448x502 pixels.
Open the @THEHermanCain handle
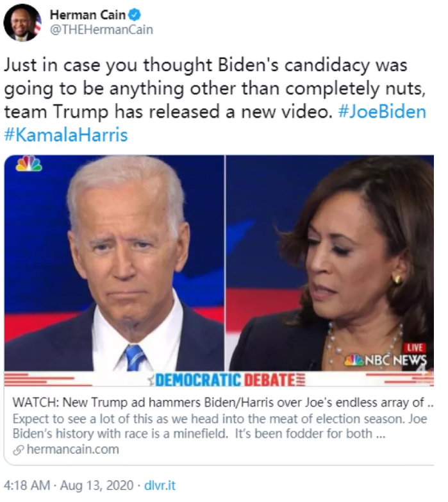tap(101, 29)
